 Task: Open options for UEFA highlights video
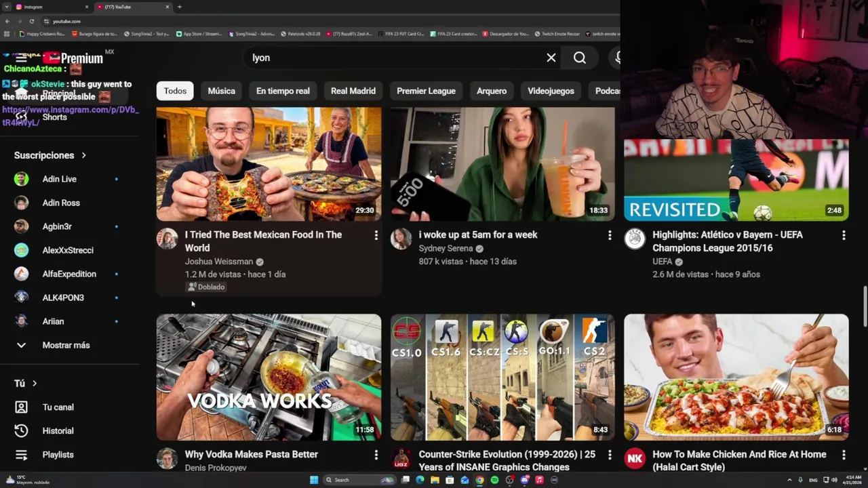[x=844, y=235]
